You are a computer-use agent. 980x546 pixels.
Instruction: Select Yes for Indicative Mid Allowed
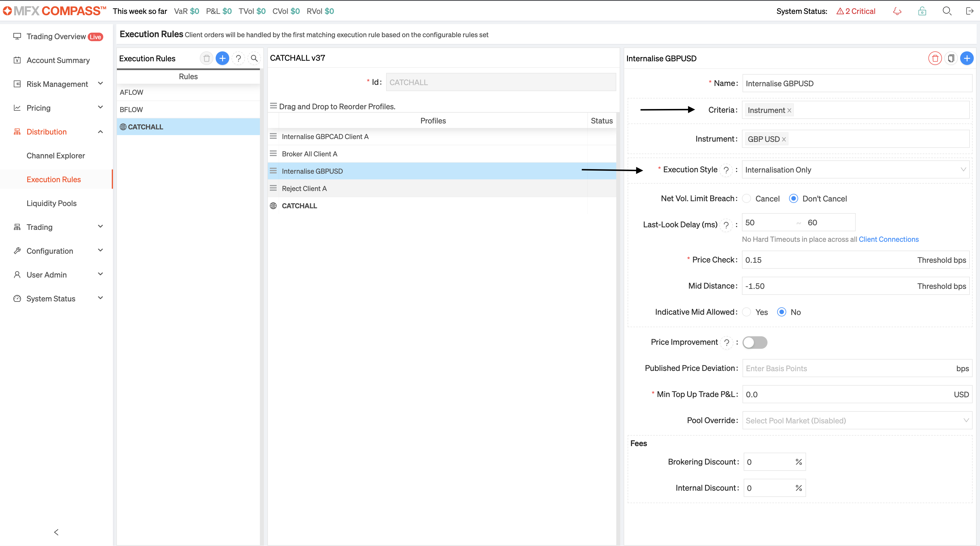point(747,312)
